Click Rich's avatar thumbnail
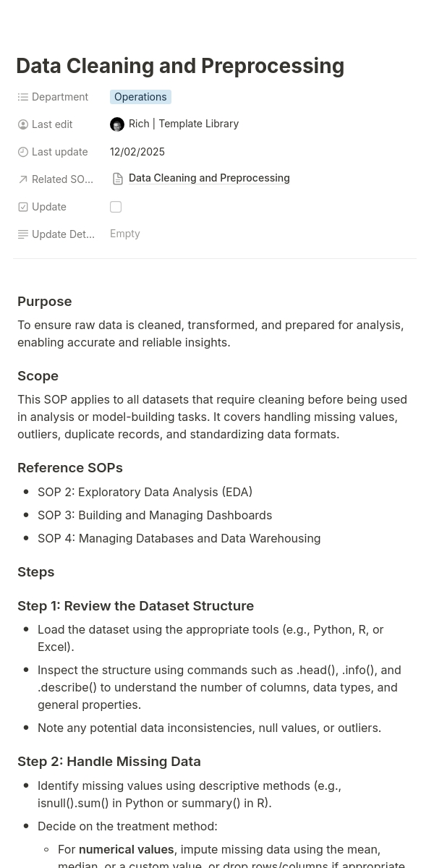The height and width of the screenshot is (868, 434). (117, 124)
